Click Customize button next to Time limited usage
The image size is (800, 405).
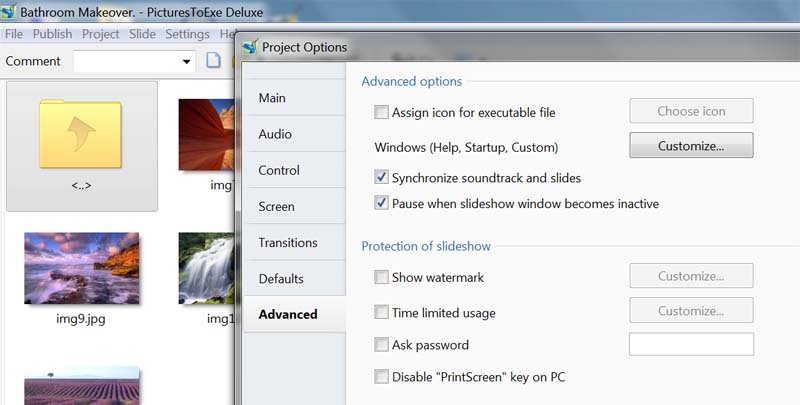pyautogui.click(x=691, y=310)
